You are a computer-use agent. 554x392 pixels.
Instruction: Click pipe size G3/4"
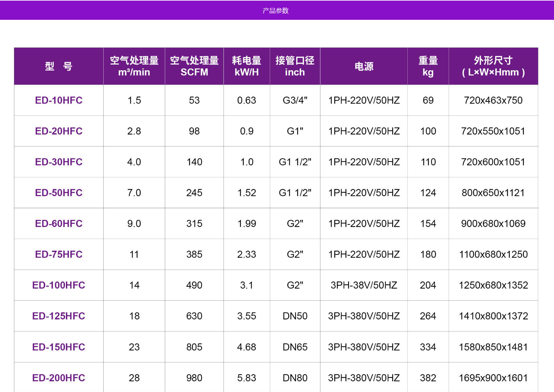point(295,100)
